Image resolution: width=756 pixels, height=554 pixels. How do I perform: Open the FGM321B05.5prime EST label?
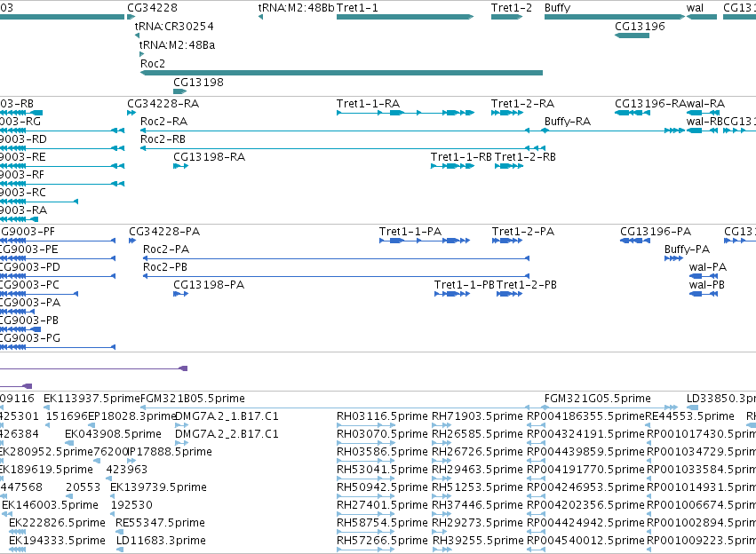(x=193, y=399)
